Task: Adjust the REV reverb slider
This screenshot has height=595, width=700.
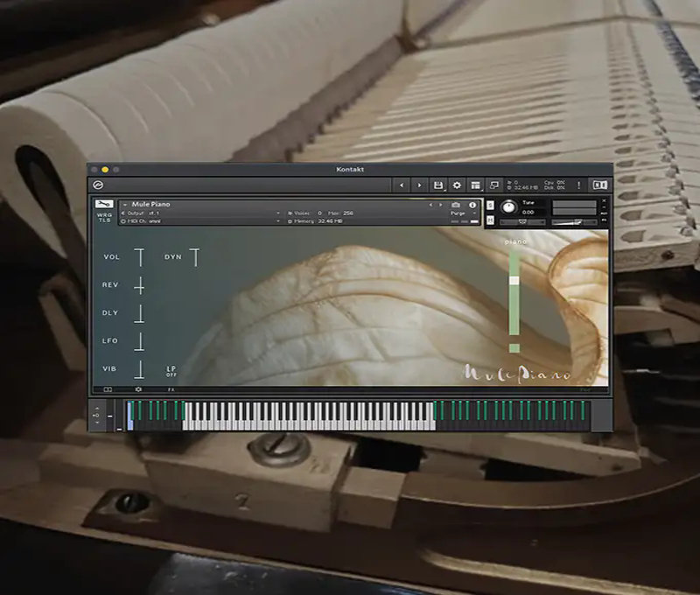Action: [x=140, y=285]
